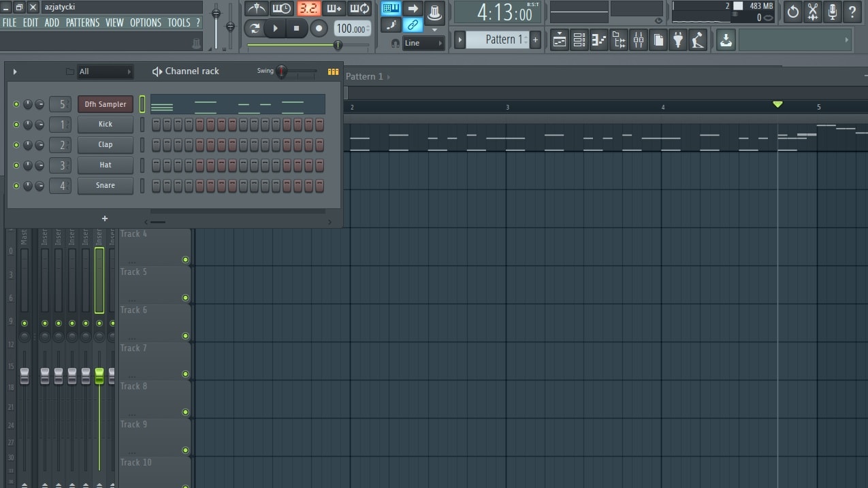Mute the Hat channel
Screen dimensions: 868x488
pos(16,165)
